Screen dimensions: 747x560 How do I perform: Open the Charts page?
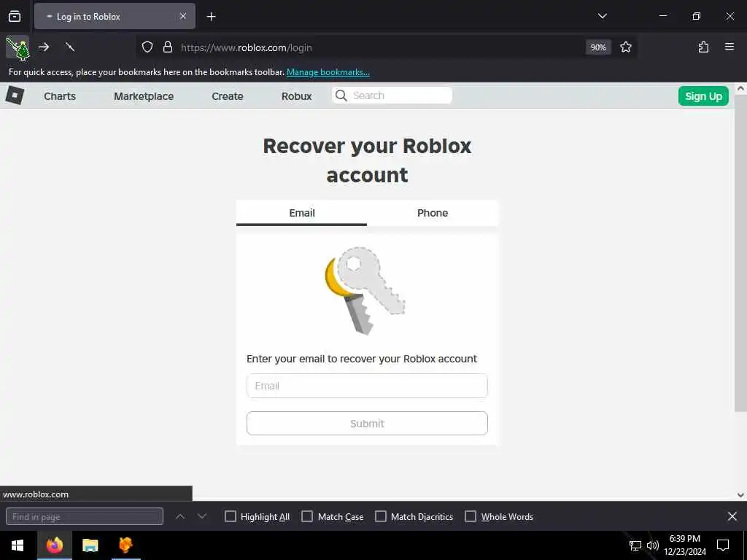point(60,96)
